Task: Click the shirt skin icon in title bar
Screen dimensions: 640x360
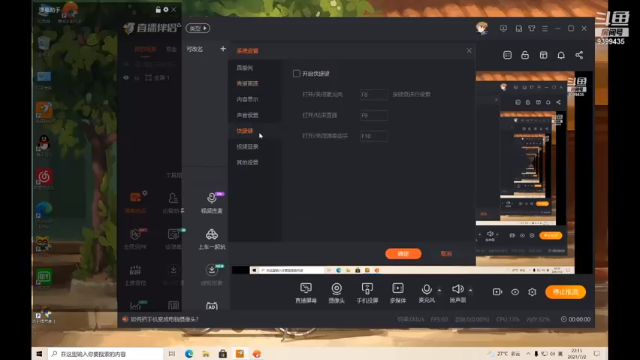Action: pyautogui.click(x=531, y=29)
